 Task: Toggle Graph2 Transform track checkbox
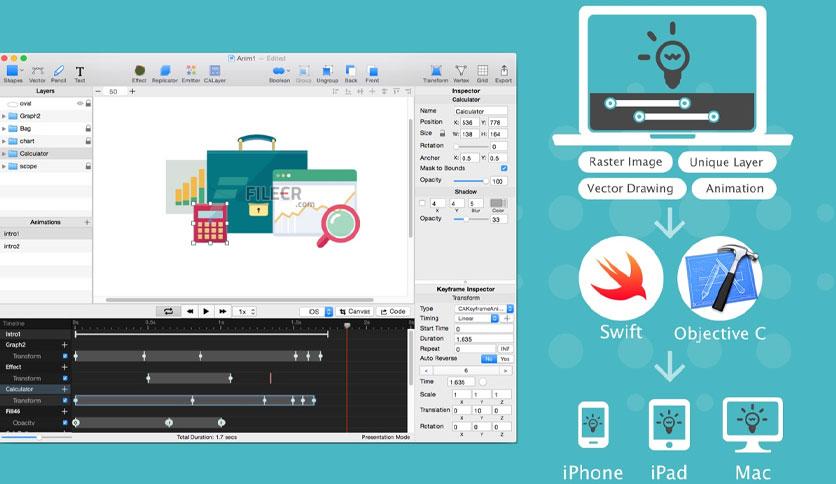click(x=65, y=356)
